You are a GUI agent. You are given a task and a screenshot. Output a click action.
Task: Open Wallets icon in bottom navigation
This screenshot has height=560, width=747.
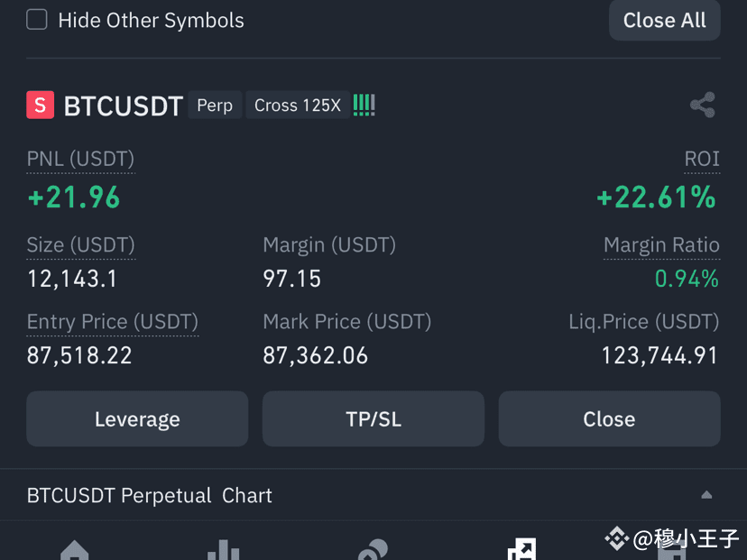672,553
